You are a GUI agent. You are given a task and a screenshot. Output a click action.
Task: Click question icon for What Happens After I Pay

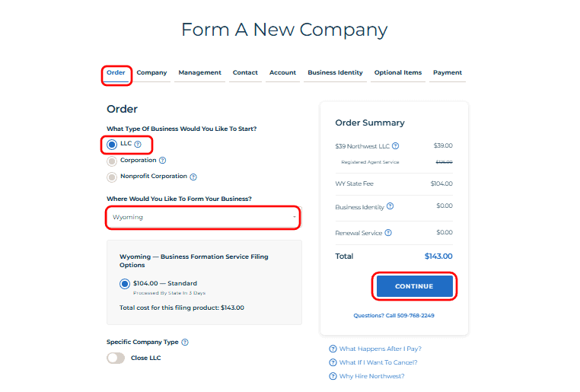click(x=333, y=349)
